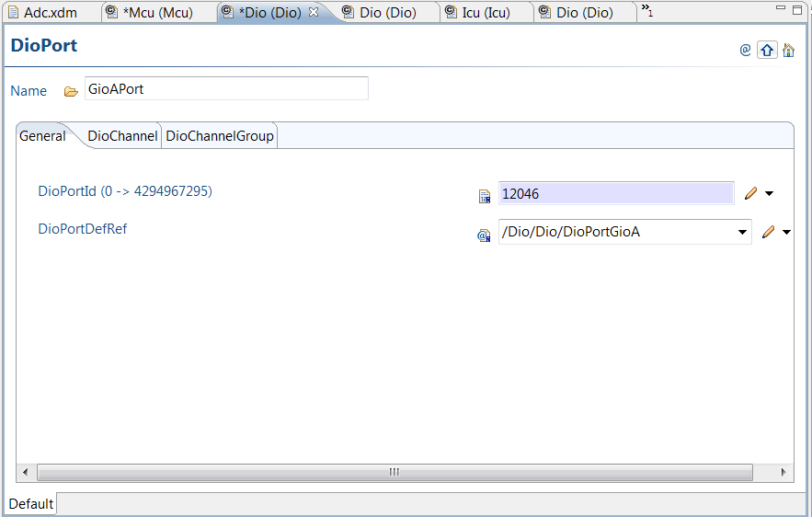Edit the Name field GioAPort

(226, 88)
